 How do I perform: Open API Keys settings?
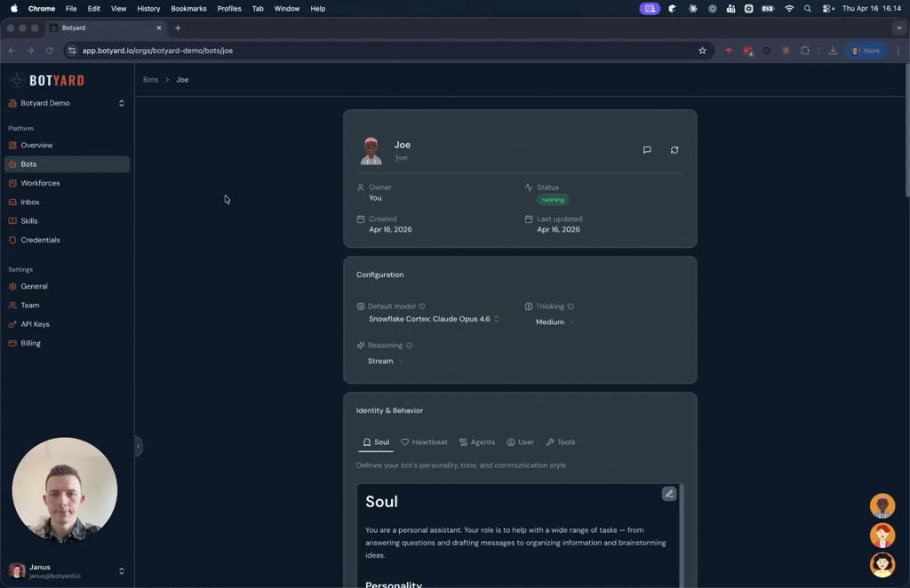pyautogui.click(x=67, y=324)
